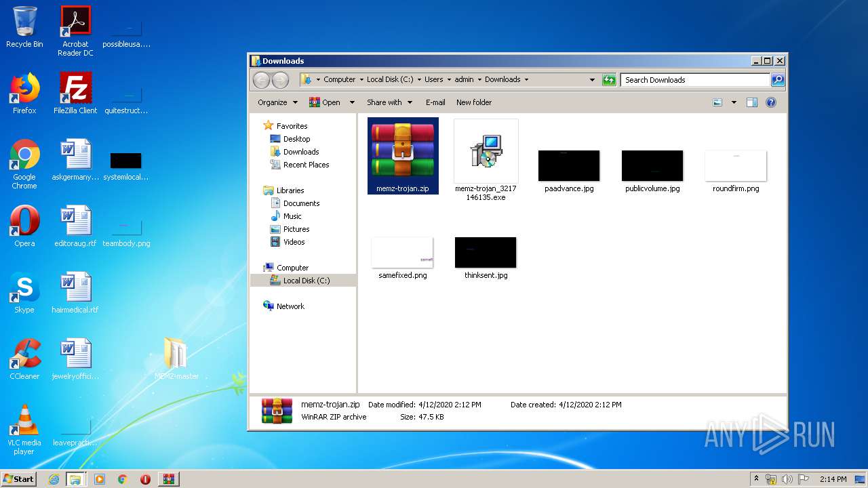Click the WinRAR taskbar button
This screenshot has height=488, width=868.
pos(168,479)
